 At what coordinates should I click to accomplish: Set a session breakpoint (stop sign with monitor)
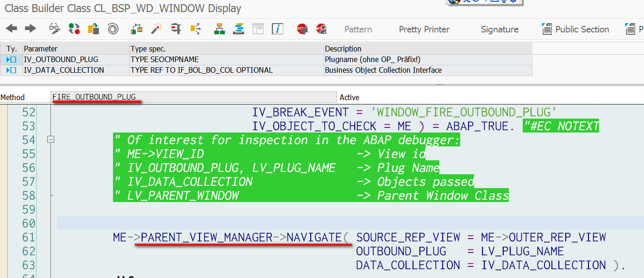click(x=302, y=29)
